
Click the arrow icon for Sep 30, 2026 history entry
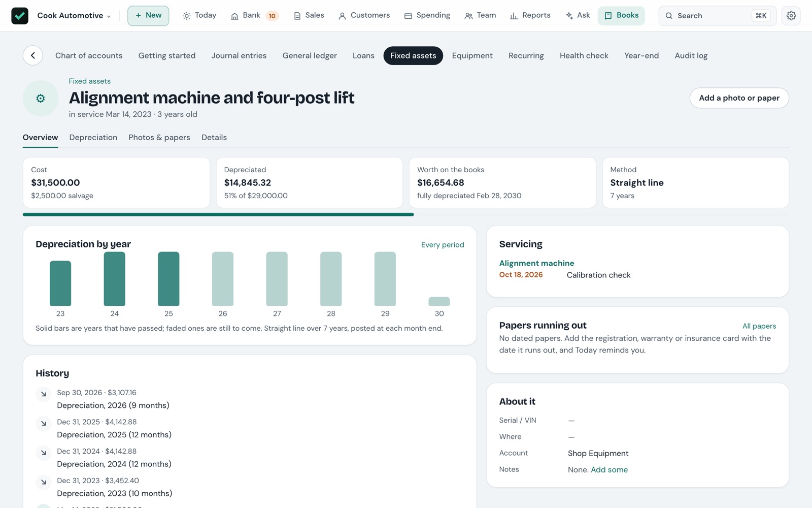44,394
